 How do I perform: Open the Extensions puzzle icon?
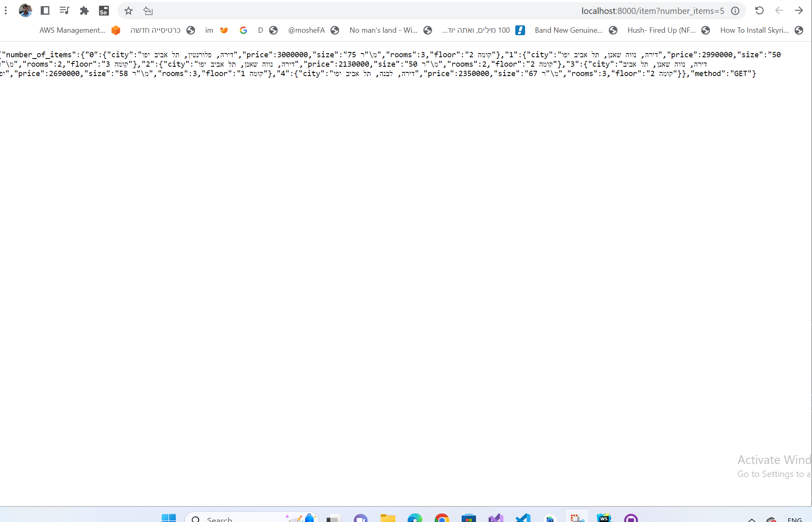(84, 11)
